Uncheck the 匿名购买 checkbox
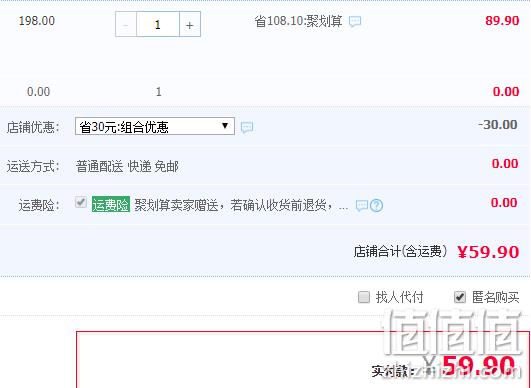This screenshot has height=388, width=531. [460, 297]
